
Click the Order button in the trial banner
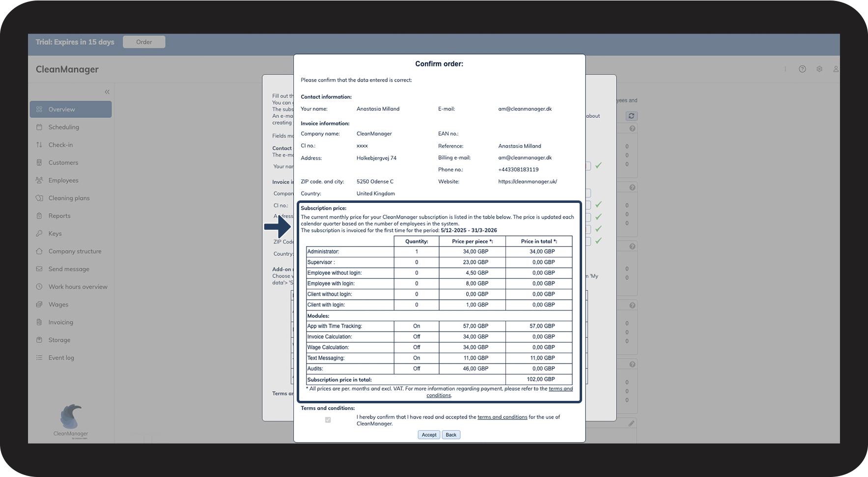[x=144, y=42]
